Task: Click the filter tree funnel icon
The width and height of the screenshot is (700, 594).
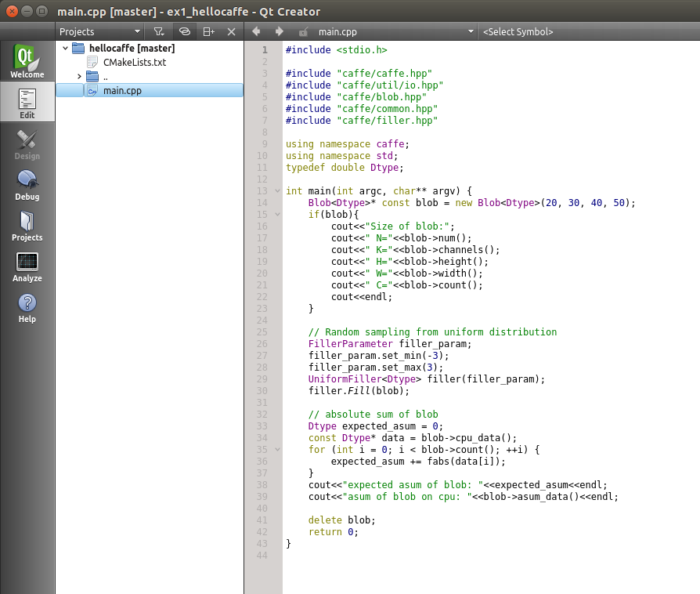Action: 158,31
